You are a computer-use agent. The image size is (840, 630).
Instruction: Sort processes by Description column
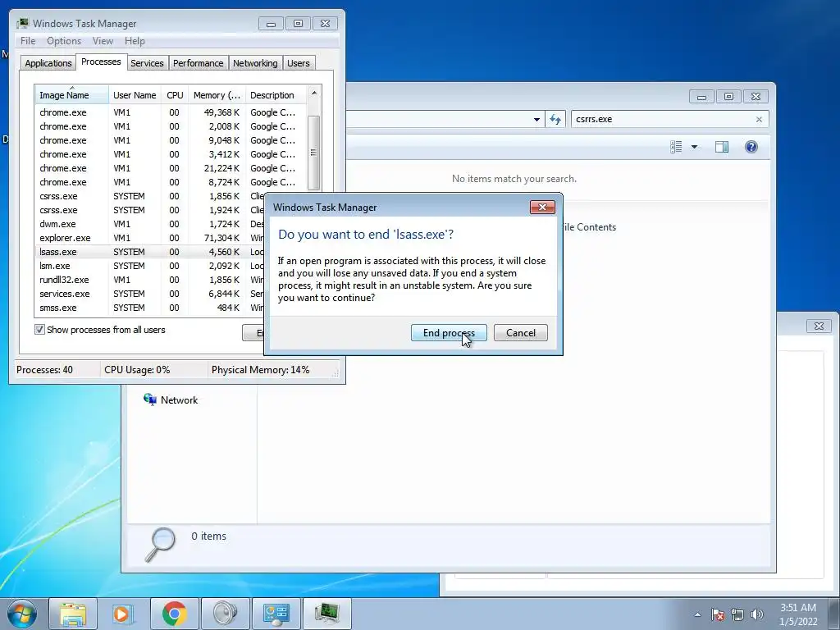(x=276, y=95)
